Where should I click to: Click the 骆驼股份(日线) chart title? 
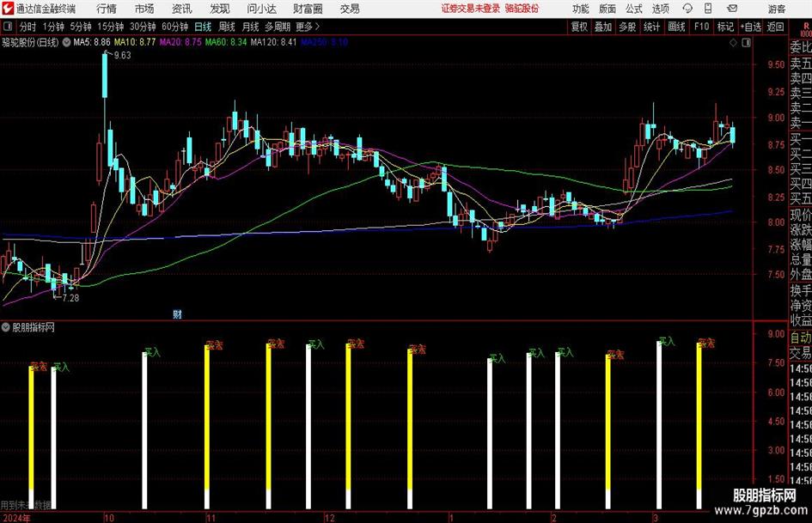coord(31,42)
